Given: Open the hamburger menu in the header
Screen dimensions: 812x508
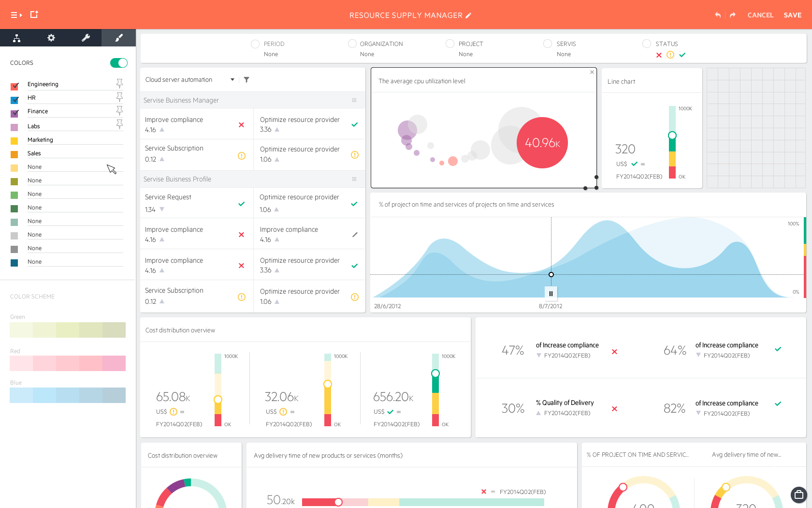Looking at the screenshot, I should [16, 15].
